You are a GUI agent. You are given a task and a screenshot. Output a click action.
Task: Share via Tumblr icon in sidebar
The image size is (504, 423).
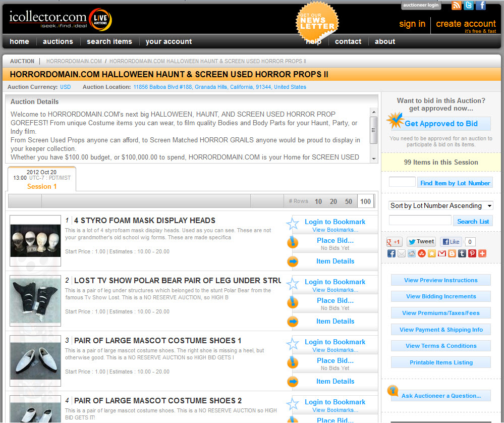[462, 253]
